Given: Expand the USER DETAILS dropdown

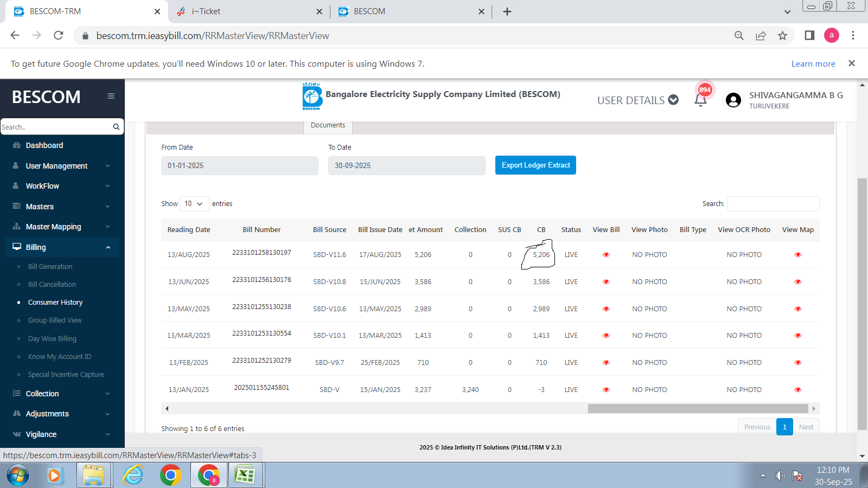Looking at the screenshot, I should tap(638, 100).
